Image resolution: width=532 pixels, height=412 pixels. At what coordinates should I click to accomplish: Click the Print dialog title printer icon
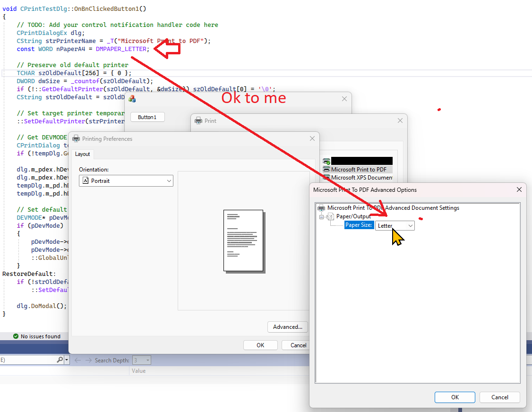tap(198, 121)
